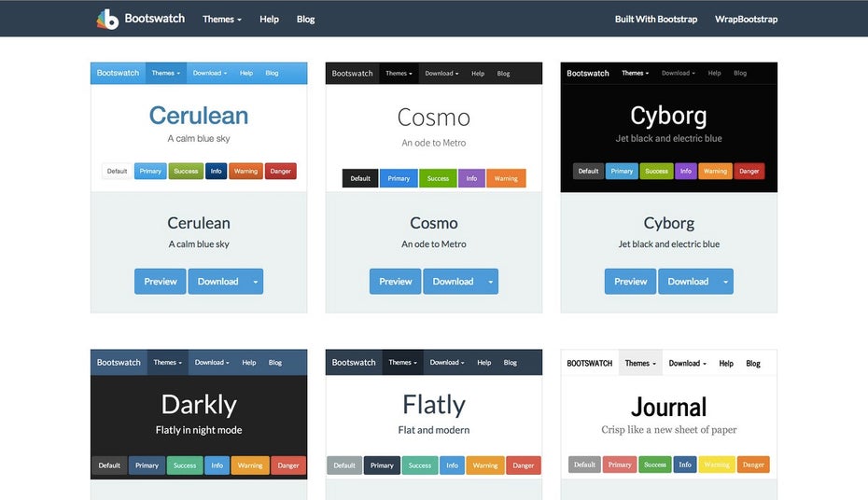Click Cerulean's red Danger swatch button
The width and height of the screenshot is (868, 500).
click(x=281, y=171)
